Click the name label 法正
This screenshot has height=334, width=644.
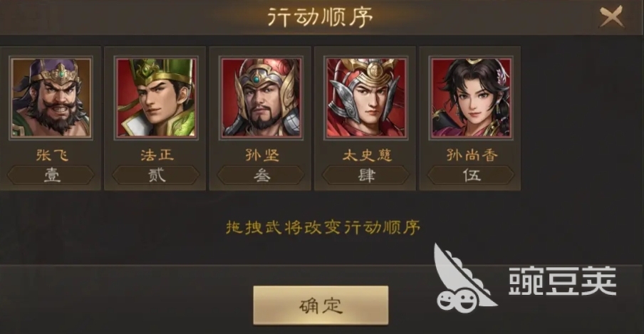pos(157,155)
